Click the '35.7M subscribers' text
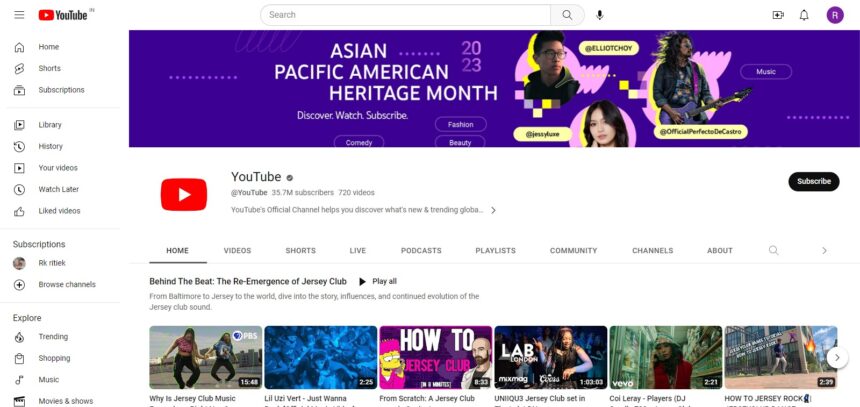860x407 pixels. [303, 193]
